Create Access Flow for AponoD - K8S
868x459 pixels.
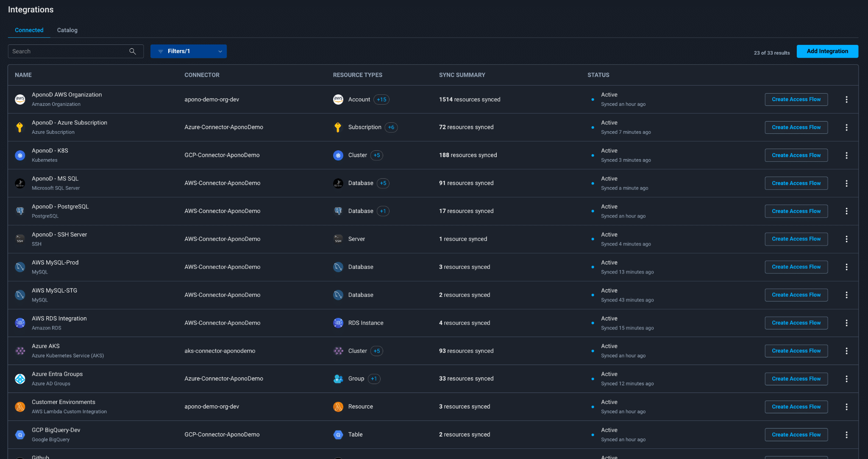(796, 155)
